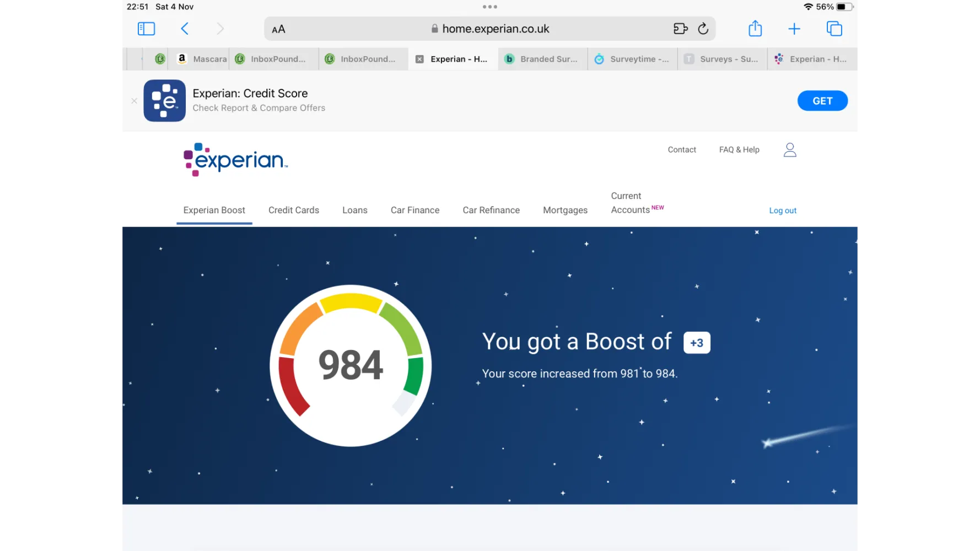Tap the 984 credit score gauge
This screenshot has width=980, height=551.
tap(351, 365)
